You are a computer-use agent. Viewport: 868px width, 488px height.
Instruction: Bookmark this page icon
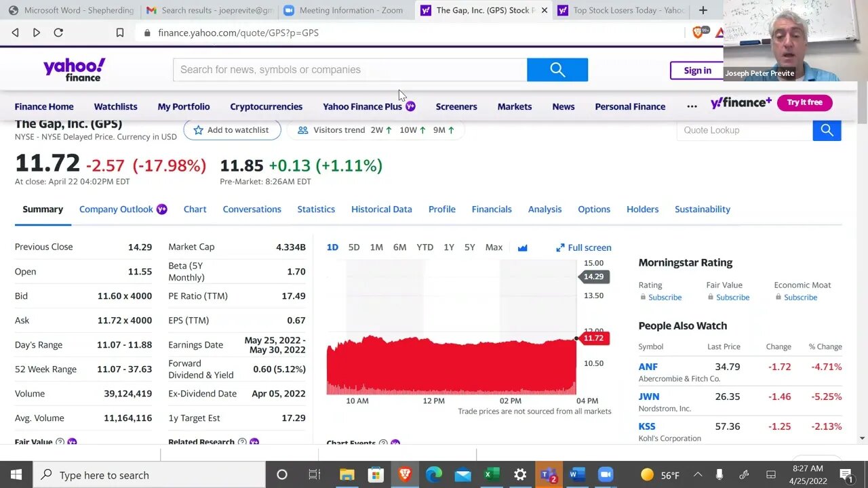click(120, 33)
